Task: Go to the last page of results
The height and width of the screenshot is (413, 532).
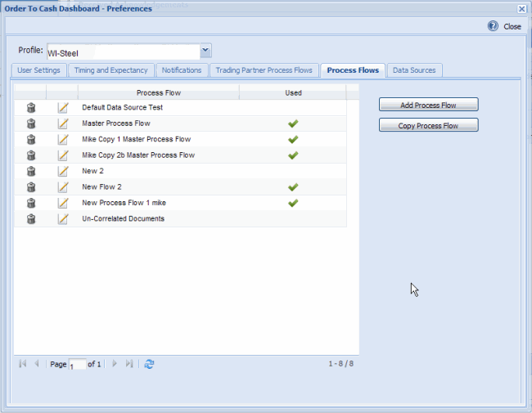Action: (x=129, y=364)
